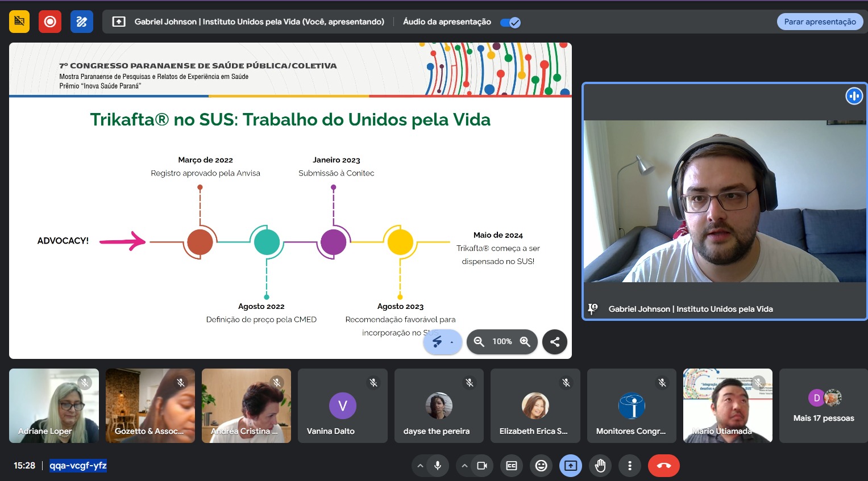Screen dimensions: 868x481
Task: Open the emoji reactions panel
Action: tap(541, 466)
